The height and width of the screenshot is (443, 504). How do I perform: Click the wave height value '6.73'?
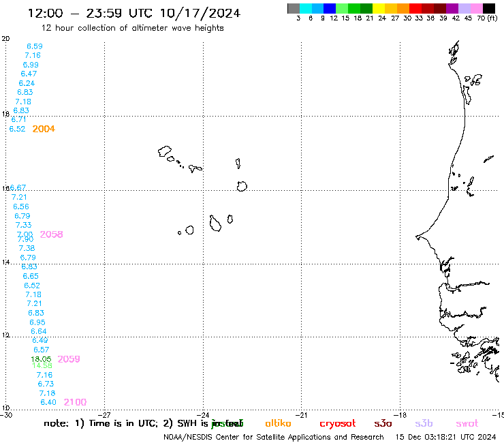[46, 384]
